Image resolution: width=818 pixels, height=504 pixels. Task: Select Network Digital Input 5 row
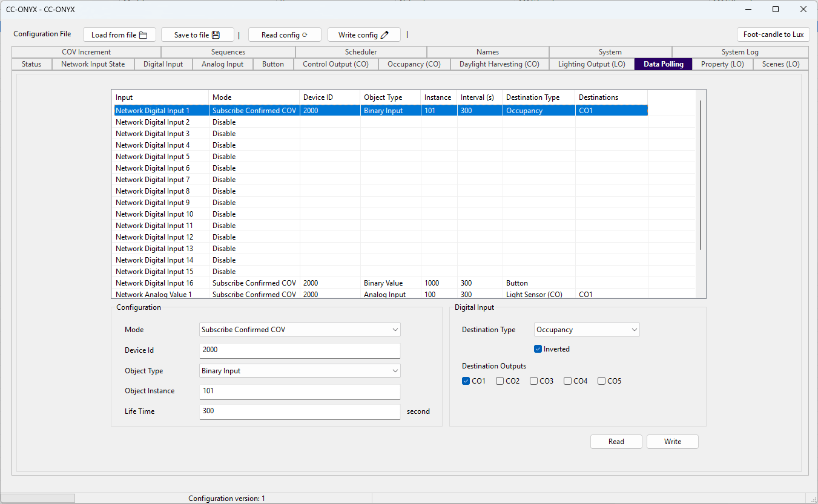tap(381, 157)
